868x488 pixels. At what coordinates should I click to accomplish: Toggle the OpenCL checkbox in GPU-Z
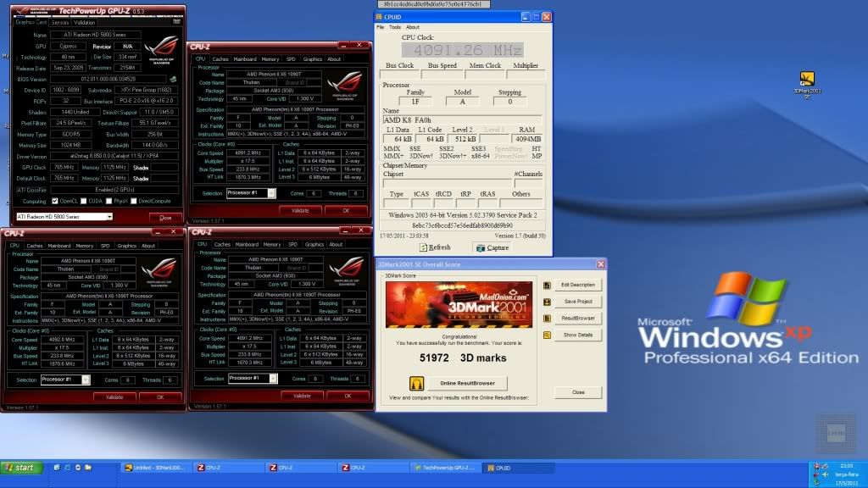pyautogui.click(x=53, y=201)
